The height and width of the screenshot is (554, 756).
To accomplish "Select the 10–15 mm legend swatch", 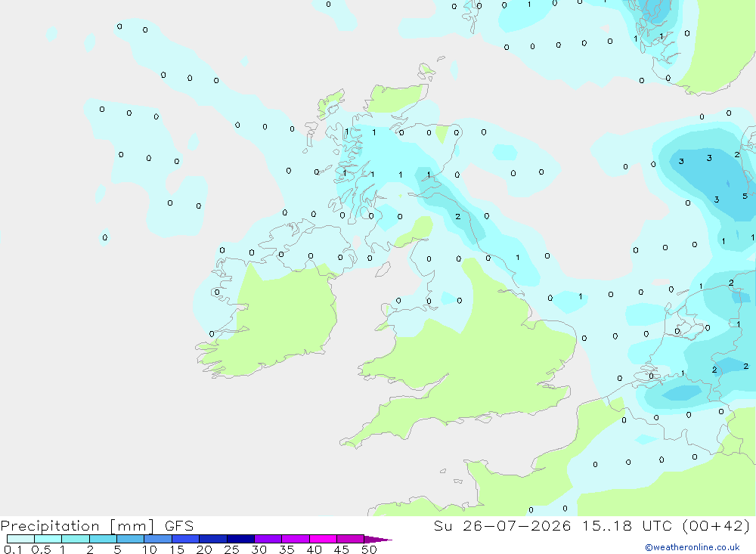I will coord(158,539).
